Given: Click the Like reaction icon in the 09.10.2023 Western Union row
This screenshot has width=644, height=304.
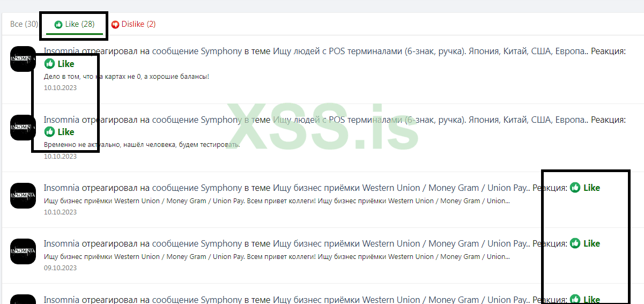Looking at the screenshot, I should click(575, 243).
